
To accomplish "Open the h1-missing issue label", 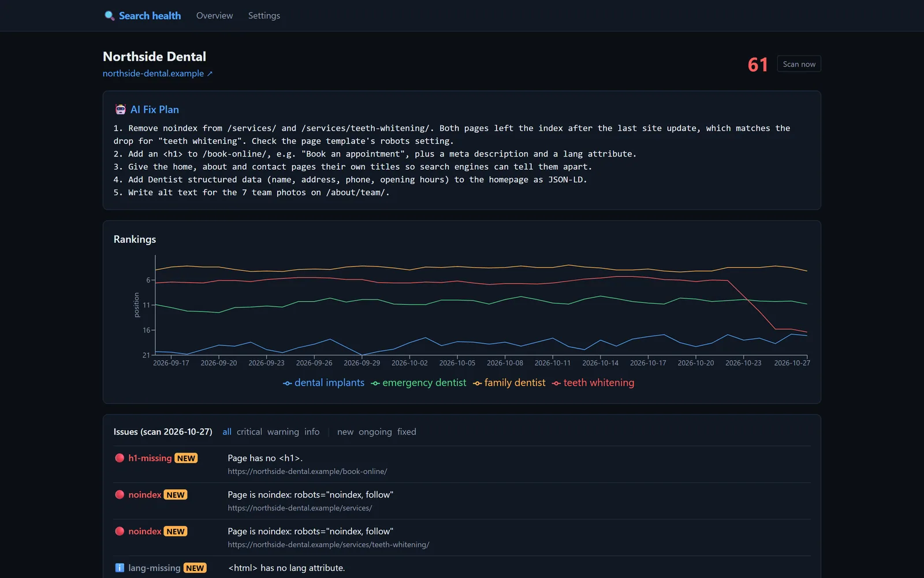I will 150,458.
